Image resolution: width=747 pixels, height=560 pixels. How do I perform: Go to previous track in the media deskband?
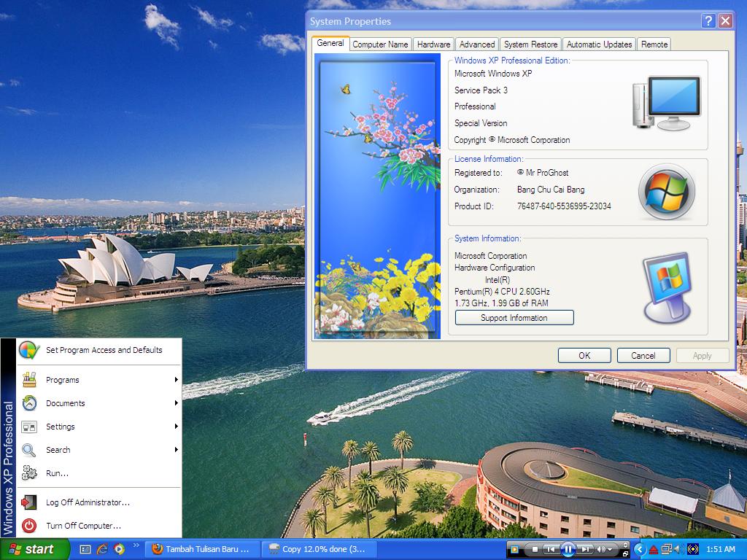pos(551,549)
